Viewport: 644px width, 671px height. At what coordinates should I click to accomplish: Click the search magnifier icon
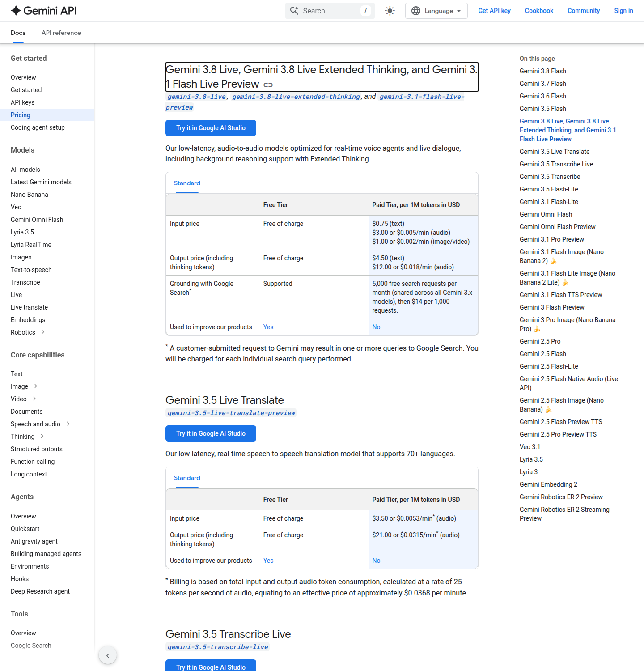[x=294, y=11]
